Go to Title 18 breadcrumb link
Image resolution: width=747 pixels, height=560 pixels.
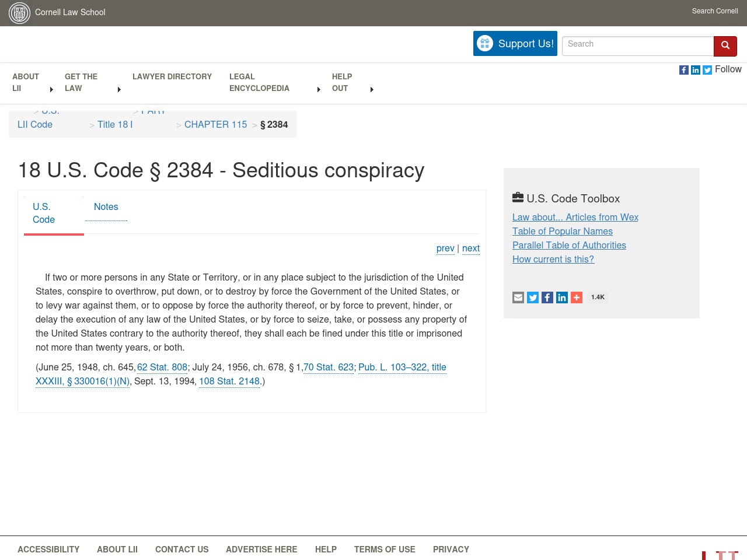(x=113, y=124)
